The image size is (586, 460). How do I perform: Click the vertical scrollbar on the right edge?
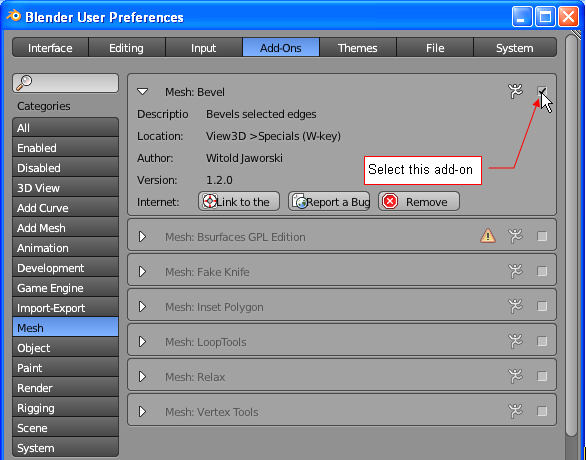[x=572, y=235]
